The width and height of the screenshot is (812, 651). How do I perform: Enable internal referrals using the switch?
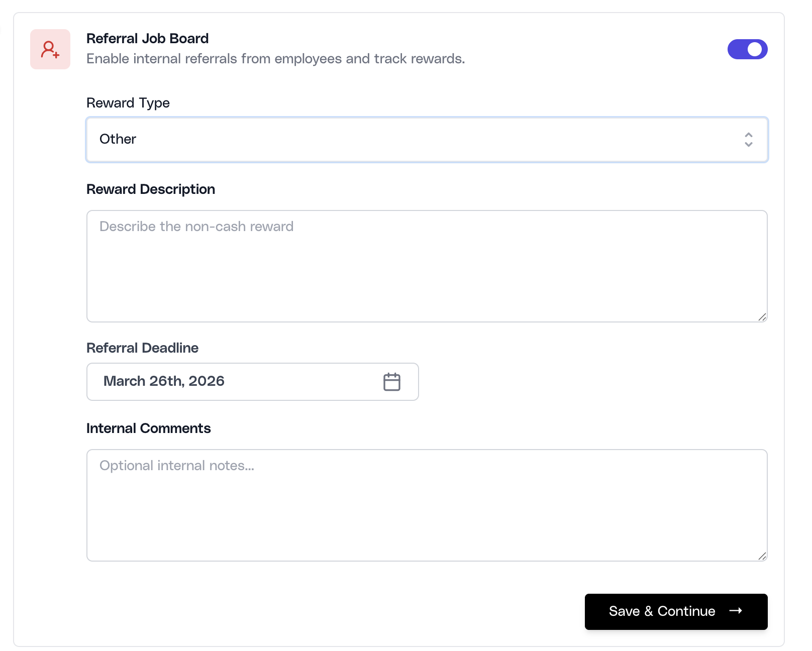pos(748,49)
